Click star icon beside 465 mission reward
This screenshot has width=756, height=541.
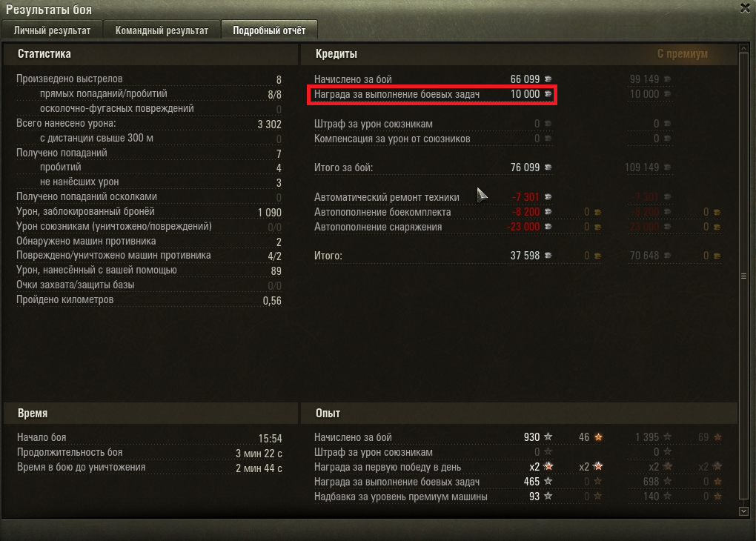[548, 481]
